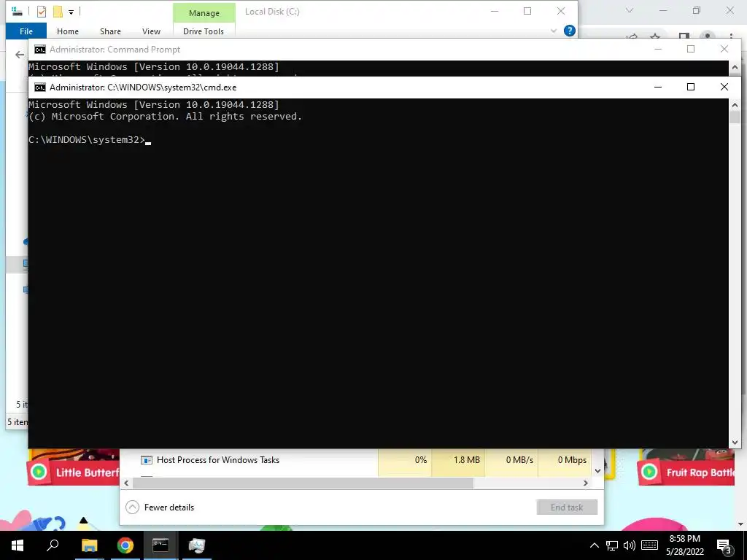The height and width of the screenshot is (560, 747).
Task: Open network status tray icon
Action: pyautogui.click(x=612, y=545)
